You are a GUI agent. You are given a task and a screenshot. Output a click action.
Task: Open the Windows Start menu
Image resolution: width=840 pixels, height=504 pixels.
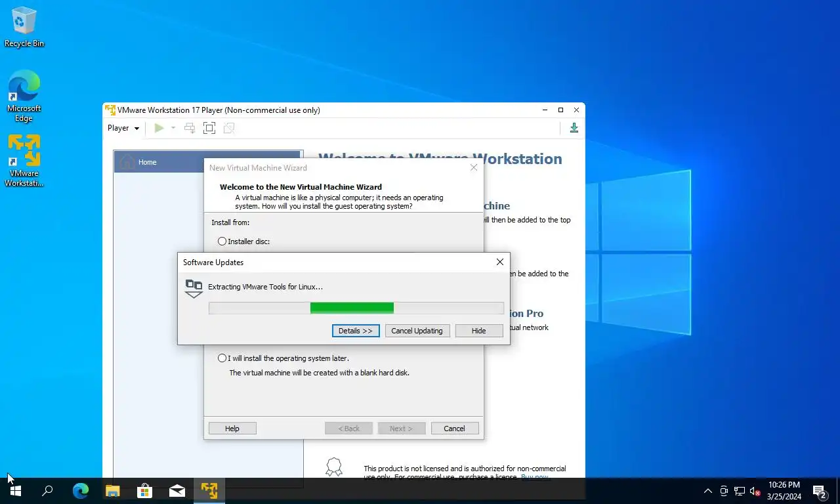(x=16, y=490)
